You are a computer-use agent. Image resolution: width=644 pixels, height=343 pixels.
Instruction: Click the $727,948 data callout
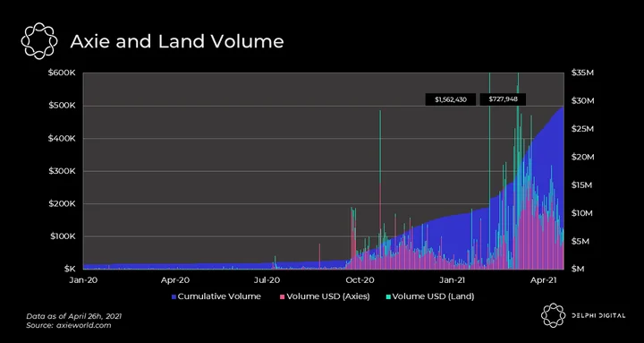(x=503, y=99)
